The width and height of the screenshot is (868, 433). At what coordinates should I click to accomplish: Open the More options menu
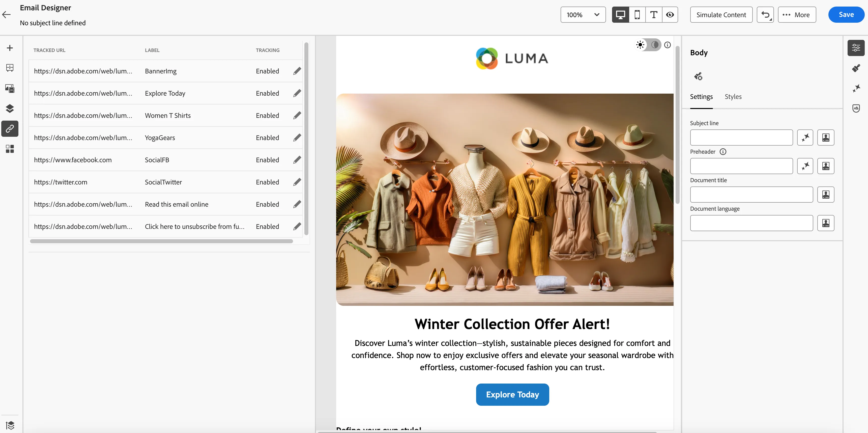(797, 15)
